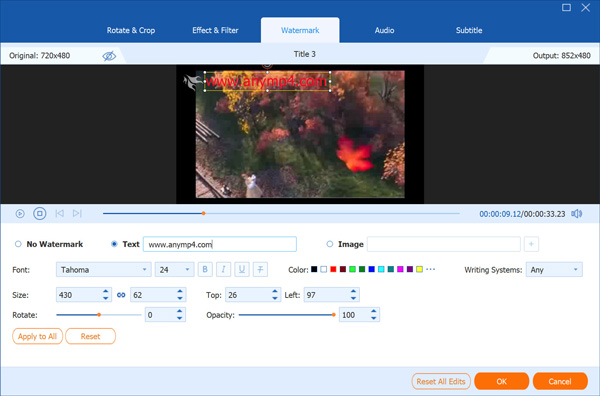Increase the Left position value
600x396 pixels.
point(353,292)
